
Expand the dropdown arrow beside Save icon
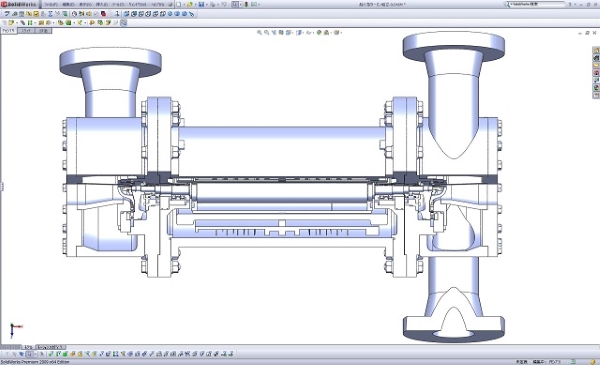click(x=207, y=5)
